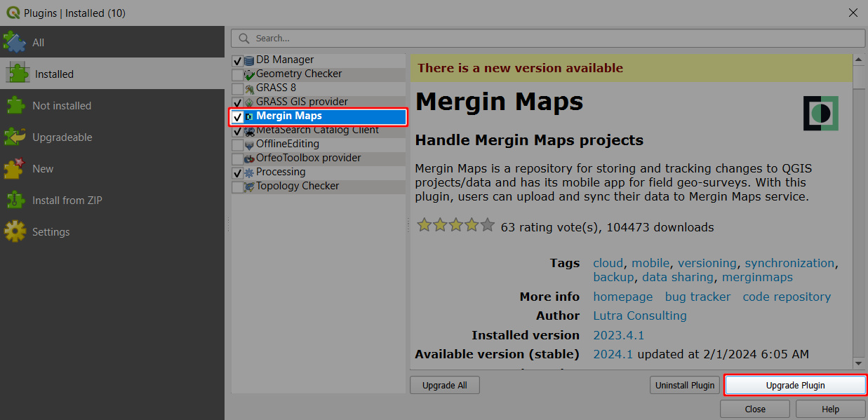Select the Topology Checker list entry

pyautogui.click(x=319, y=187)
